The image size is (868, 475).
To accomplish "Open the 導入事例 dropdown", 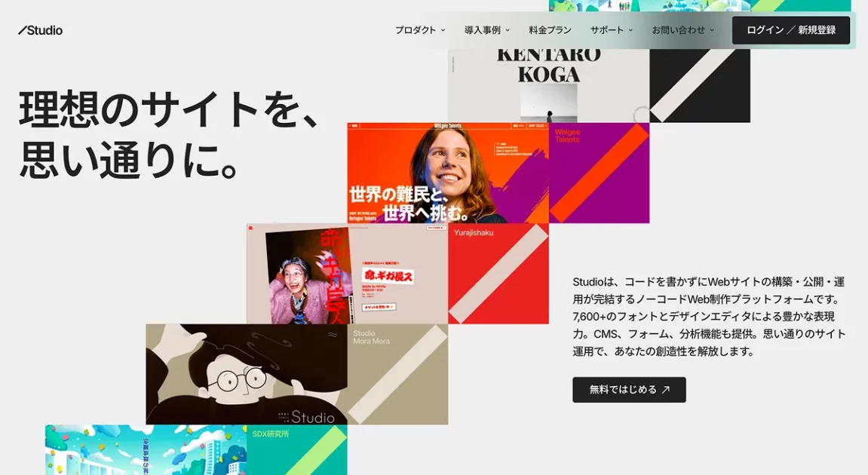I will [x=486, y=30].
